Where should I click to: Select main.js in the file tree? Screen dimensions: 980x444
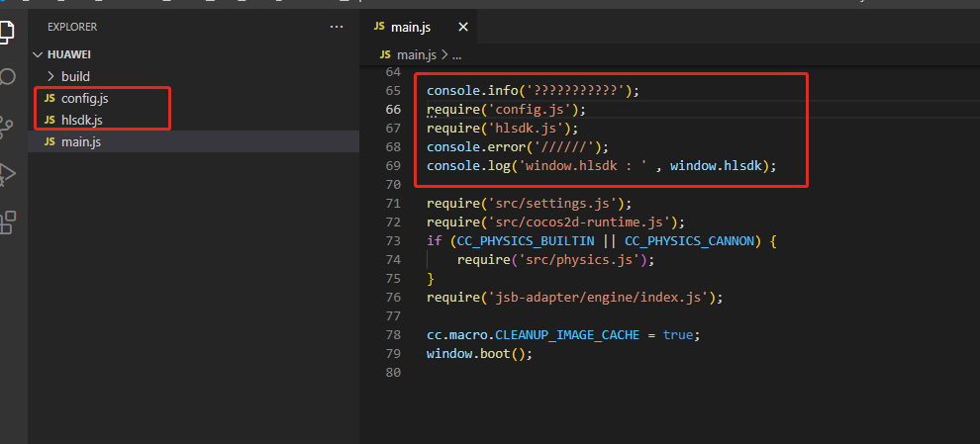194,141
